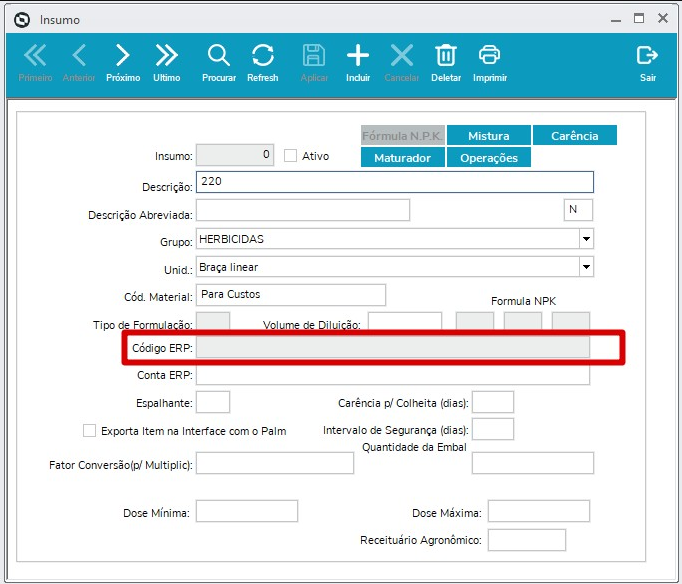682x584 pixels.
Task: Click the Cód. Material field
Action: [x=291, y=295]
